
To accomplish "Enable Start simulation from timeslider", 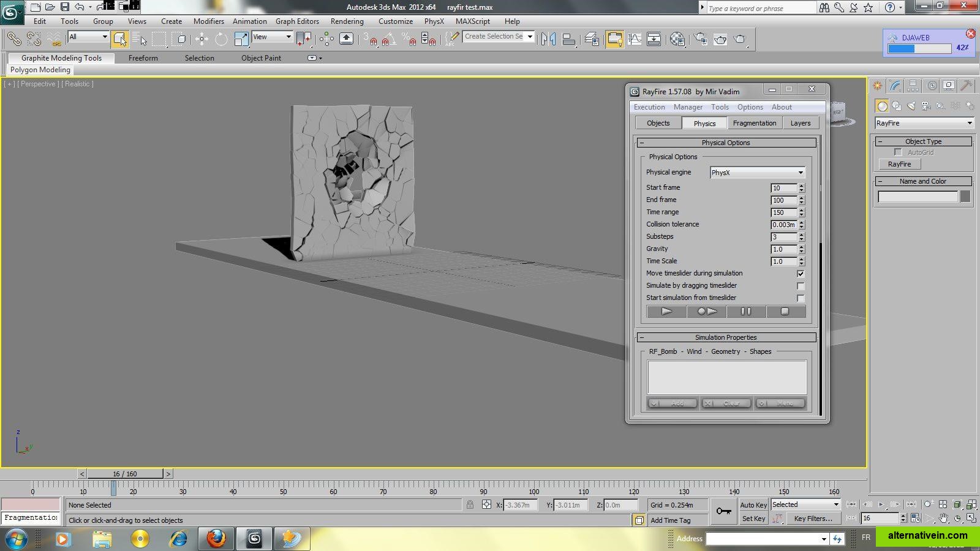I will (x=801, y=298).
